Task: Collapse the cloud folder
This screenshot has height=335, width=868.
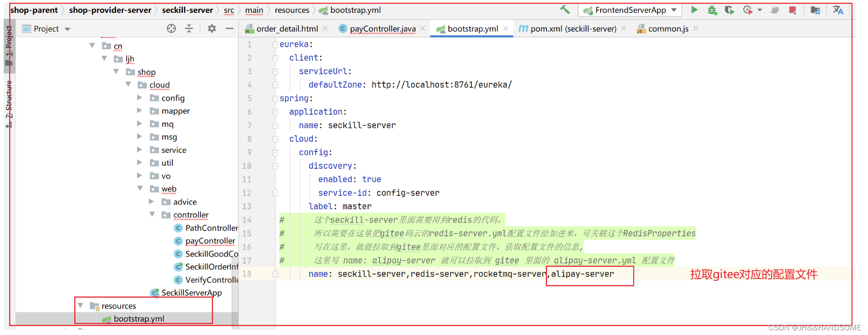Action: coord(128,84)
